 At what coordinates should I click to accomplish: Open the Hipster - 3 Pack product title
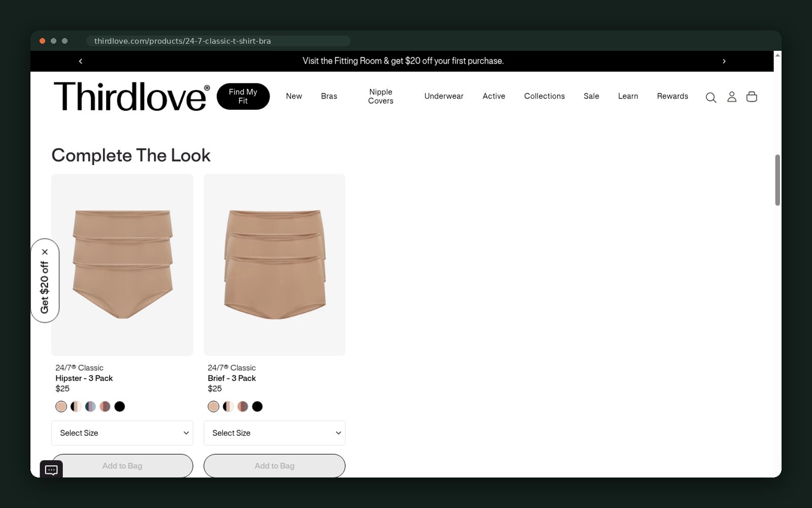(84, 378)
